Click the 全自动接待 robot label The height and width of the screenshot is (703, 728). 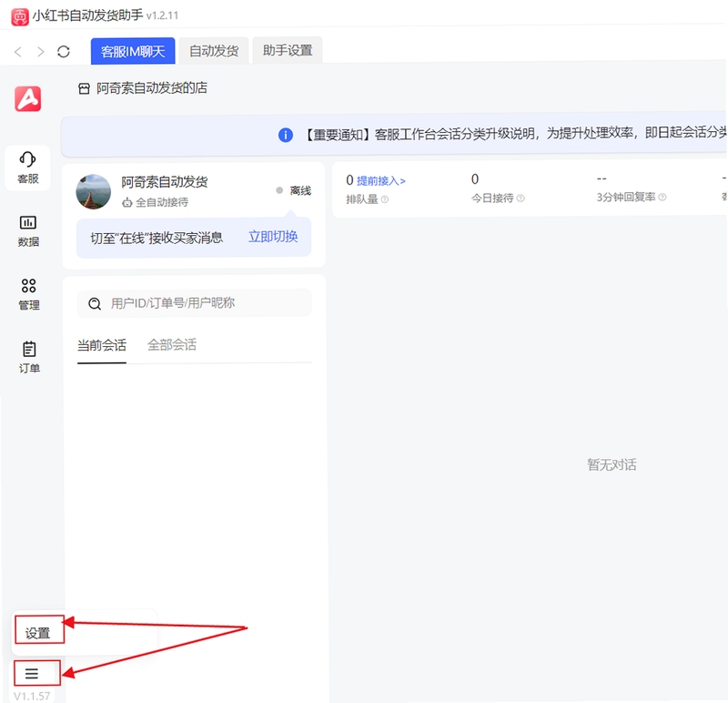click(155, 202)
